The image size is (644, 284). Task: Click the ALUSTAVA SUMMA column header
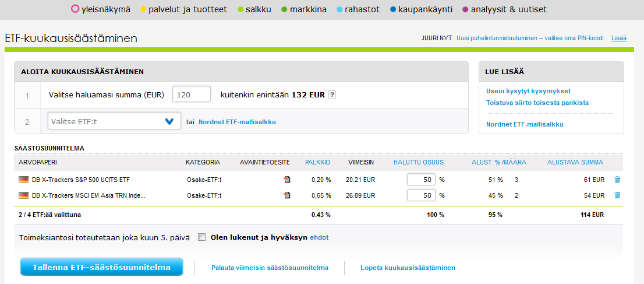(575, 162)
